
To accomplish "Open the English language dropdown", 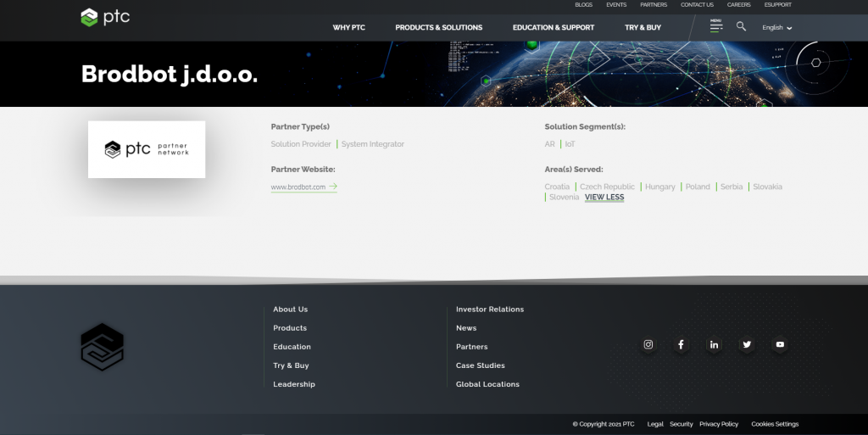I will click(x=776, y=28).
